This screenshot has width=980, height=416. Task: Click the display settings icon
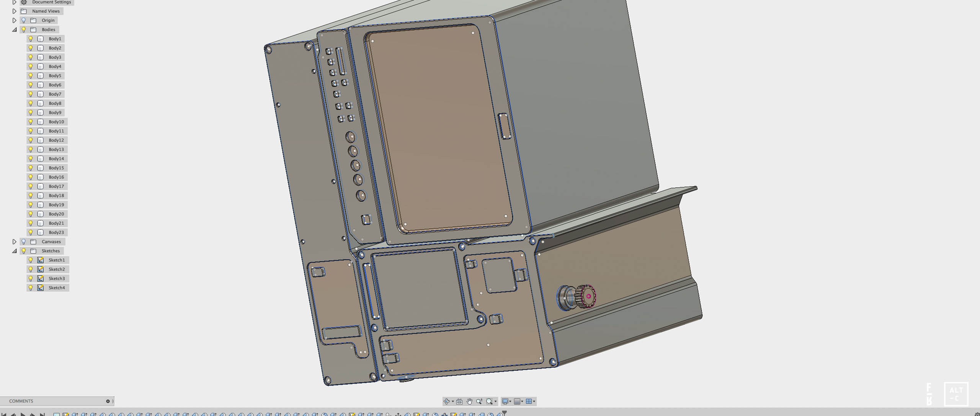point(506,401)
